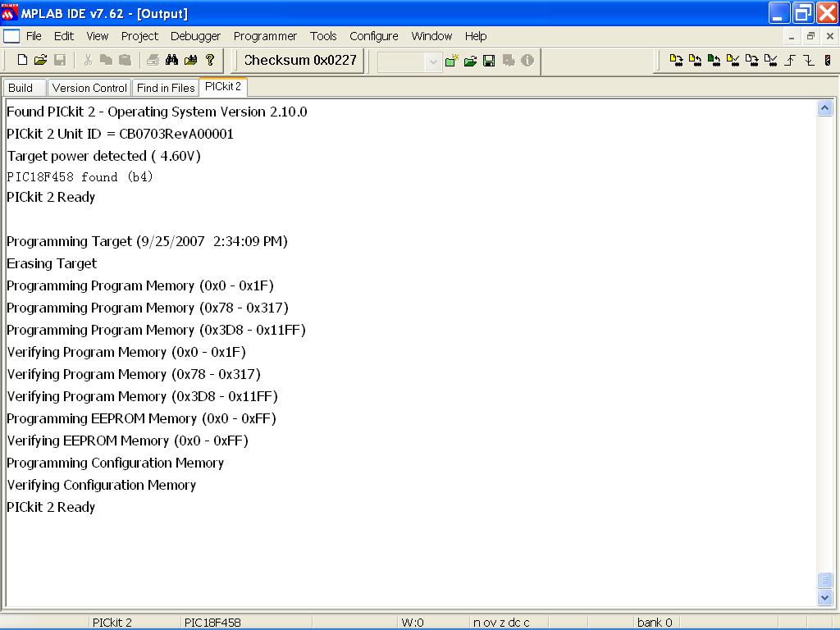The width and height of the screenshot is (840, 630).
Task: Open the Help menu
Action: click(476, 36)
